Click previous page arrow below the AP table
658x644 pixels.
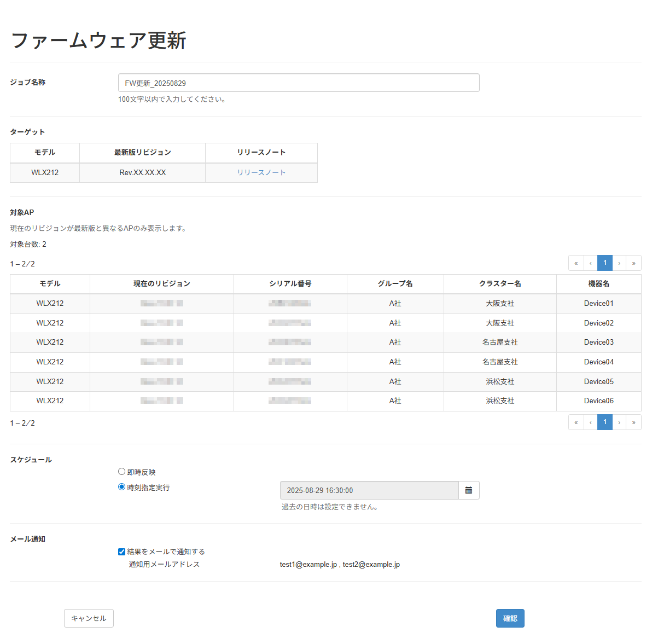pyautogui.click(x=590, y=422)
